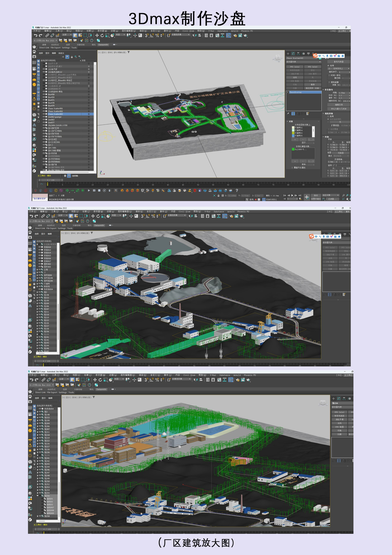Select the ChaosScatter modifier stack entry
The image size is (392, 555).
coord(296,92)
